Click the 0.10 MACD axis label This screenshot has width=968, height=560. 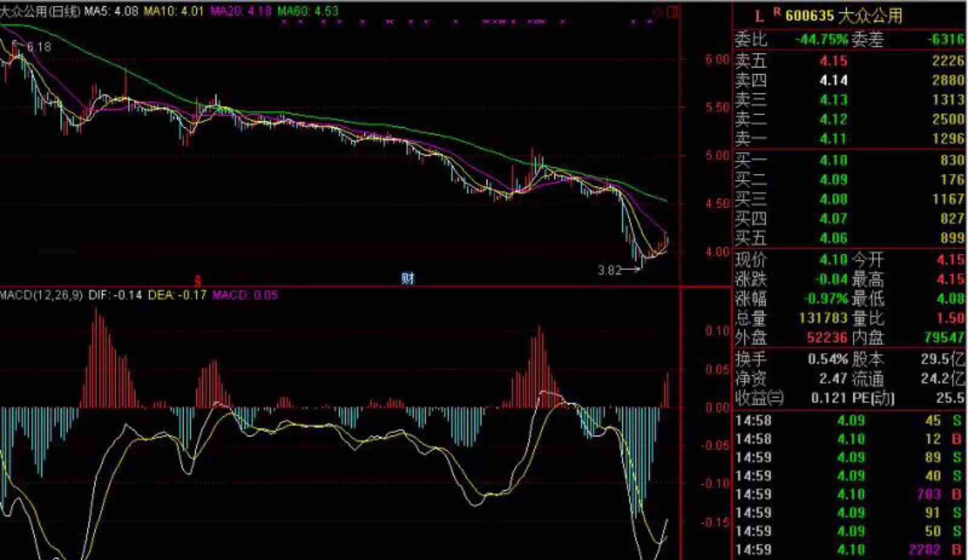(x=717, y=331)
